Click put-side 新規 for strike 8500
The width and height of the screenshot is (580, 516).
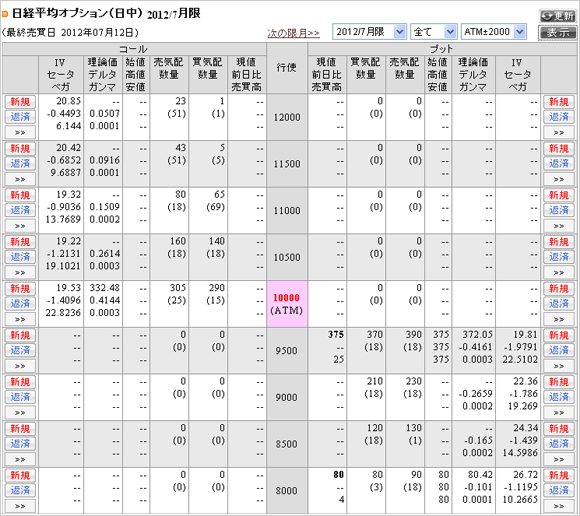(x=559, y=429)
